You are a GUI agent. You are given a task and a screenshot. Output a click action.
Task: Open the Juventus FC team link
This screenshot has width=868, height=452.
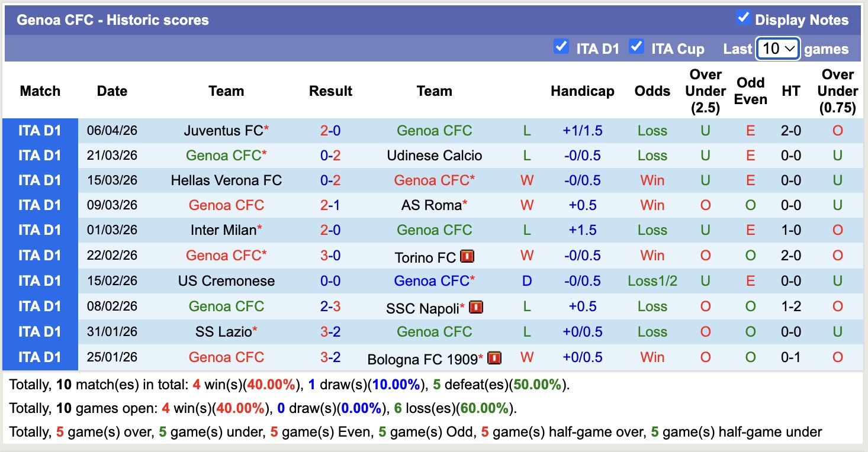pyautogui.click(x=222, y=131)
